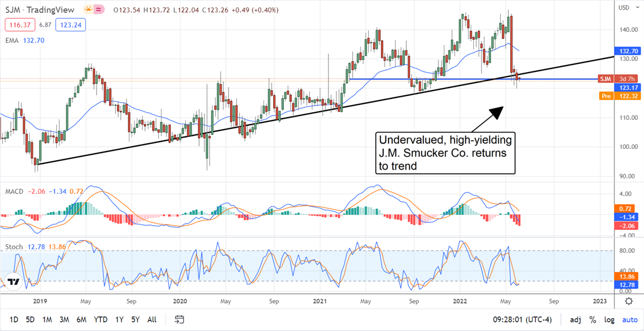Open the go-to-date calendar icon
Viewport: 644px width, 331px height.
180,320
